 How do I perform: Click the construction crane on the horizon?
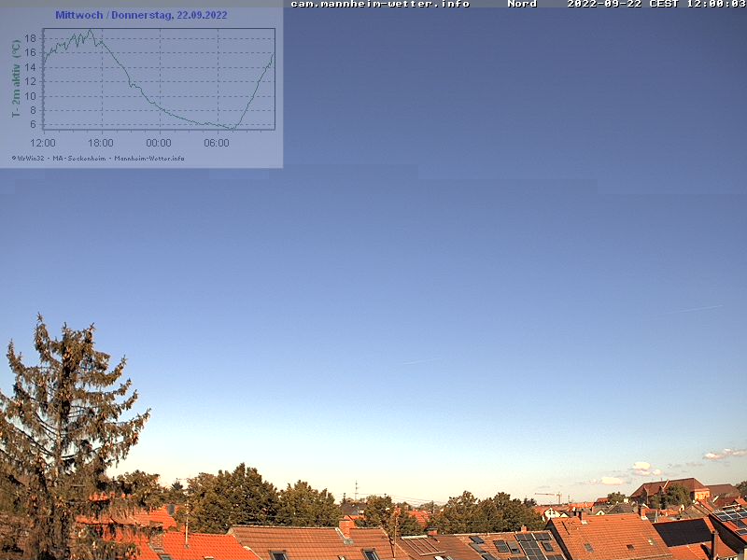pos(549,496)
